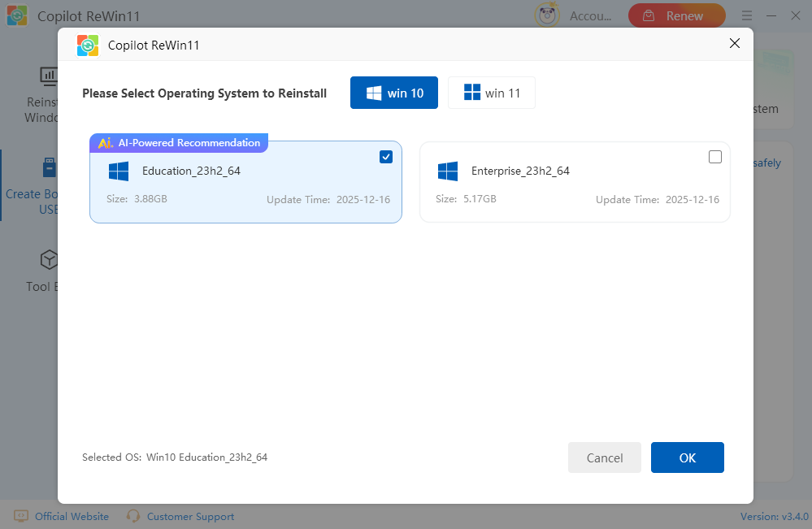Click the main window Copilot ReWin11 logo

tap(17, 16)
